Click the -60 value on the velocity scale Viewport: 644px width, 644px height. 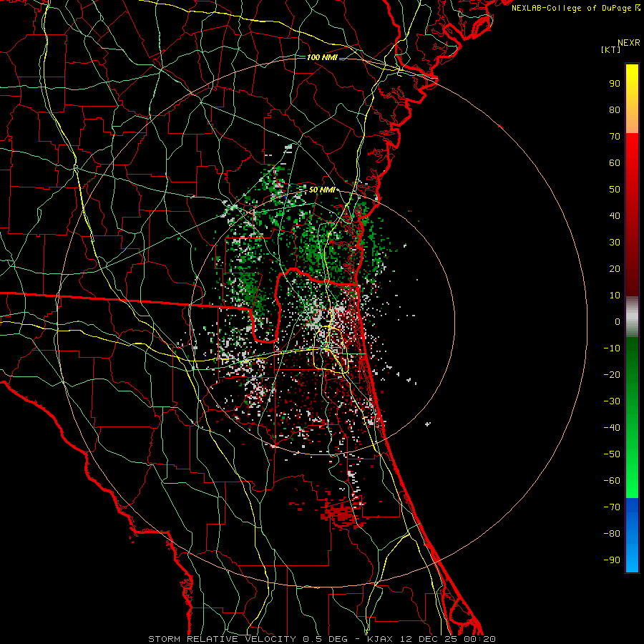(x=612, y=481)
